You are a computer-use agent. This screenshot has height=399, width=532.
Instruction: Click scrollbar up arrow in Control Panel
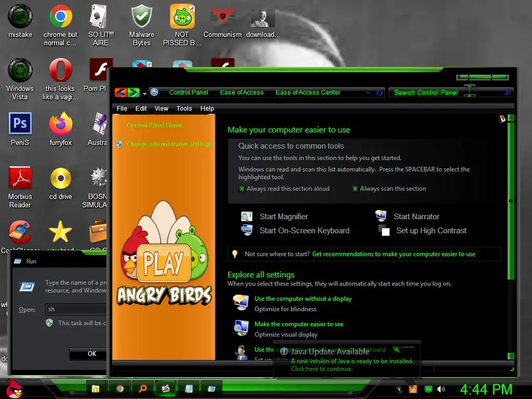pos(511,118)
